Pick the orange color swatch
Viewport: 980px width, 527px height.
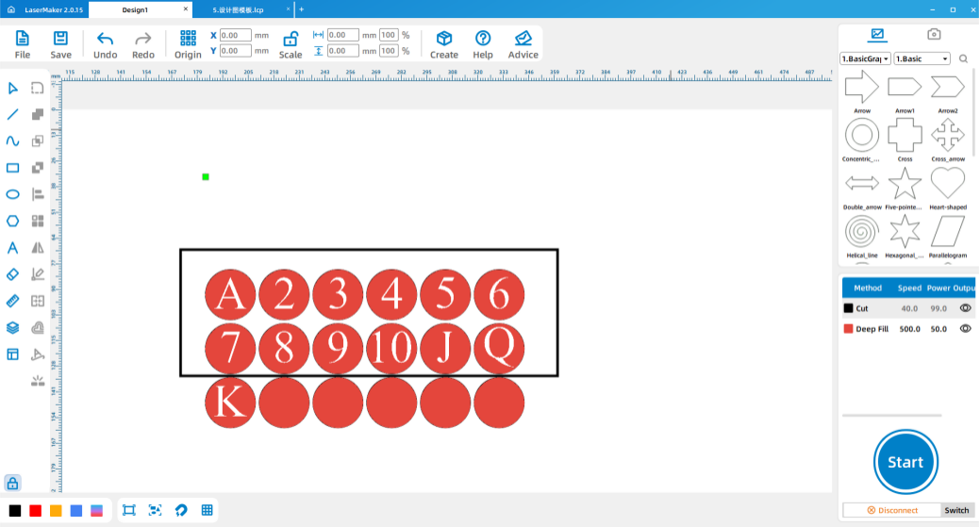(x=56, y=510)
